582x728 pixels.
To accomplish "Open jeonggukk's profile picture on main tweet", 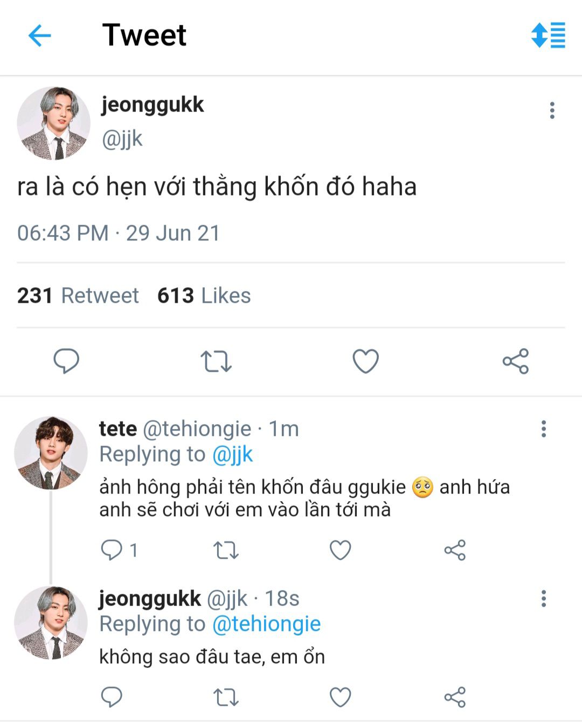I will (x=53, y=123).
